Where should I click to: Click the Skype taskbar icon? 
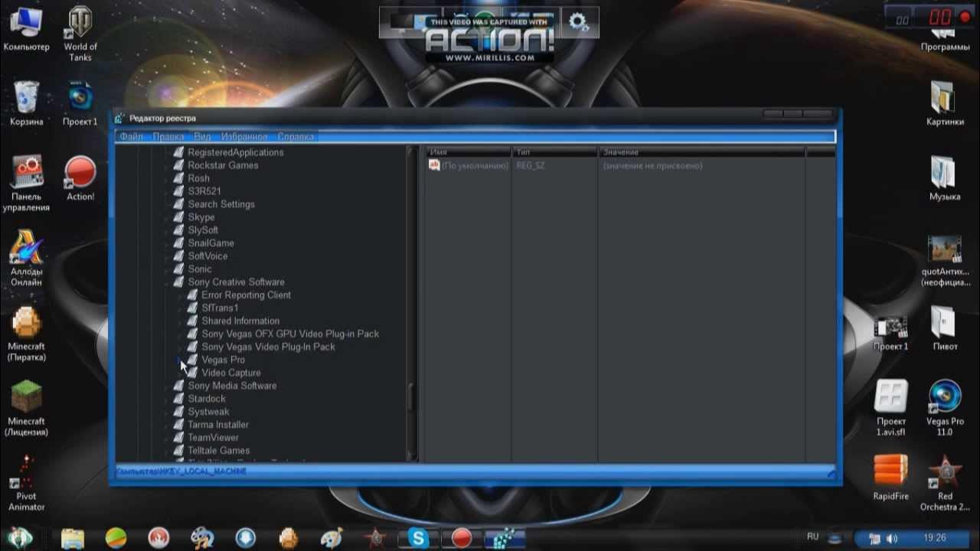click(x=419, y=538)
